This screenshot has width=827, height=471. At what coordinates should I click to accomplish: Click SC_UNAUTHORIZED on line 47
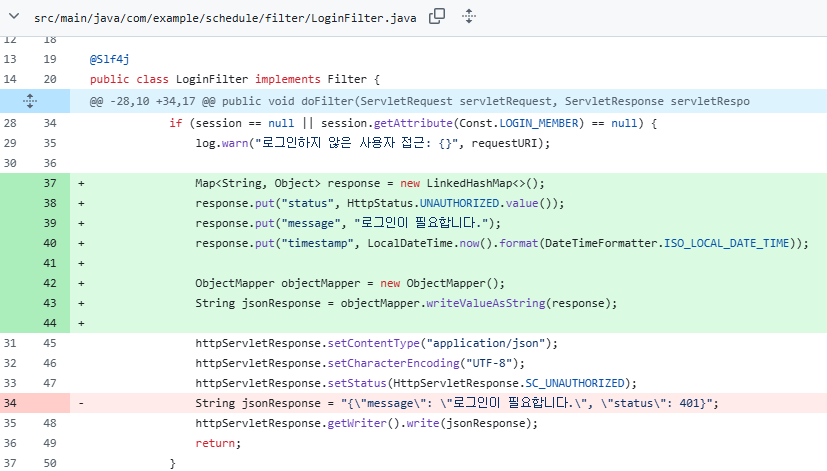point(574,384)
